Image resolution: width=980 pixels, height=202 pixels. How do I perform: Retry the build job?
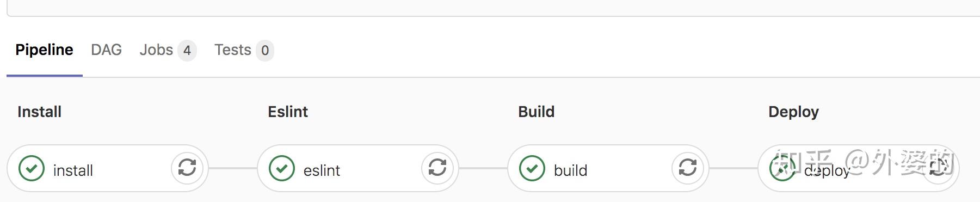tap(688, 168)
